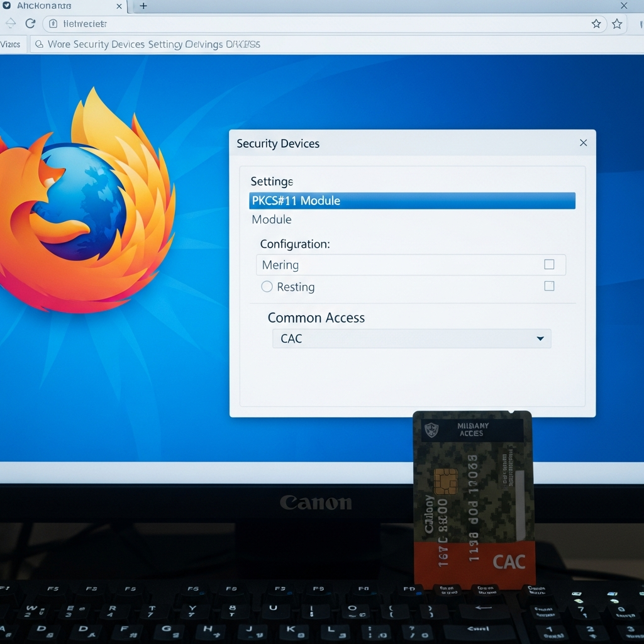644x644 pixels.
Task: Click the second star icon on the toolbar
Action: (617, 23)
